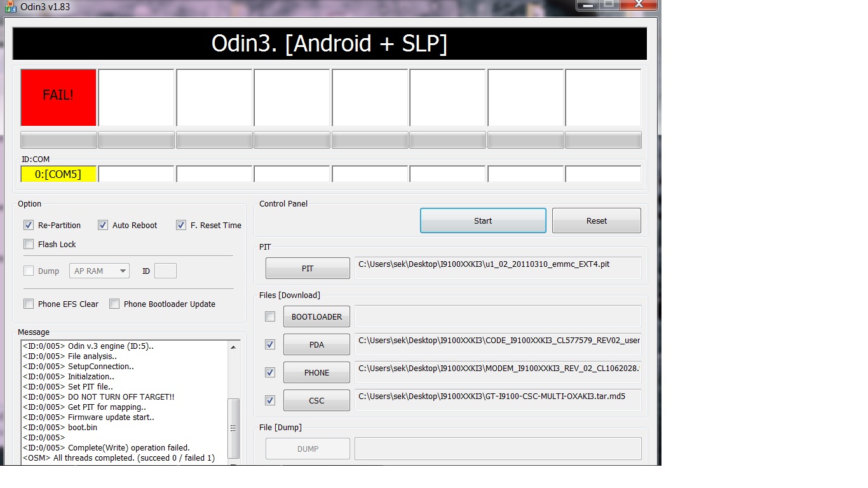This screenshot has height=488, width=868.
Task: Enable the Flash Lock checkbox
Action: click(29, 244)
